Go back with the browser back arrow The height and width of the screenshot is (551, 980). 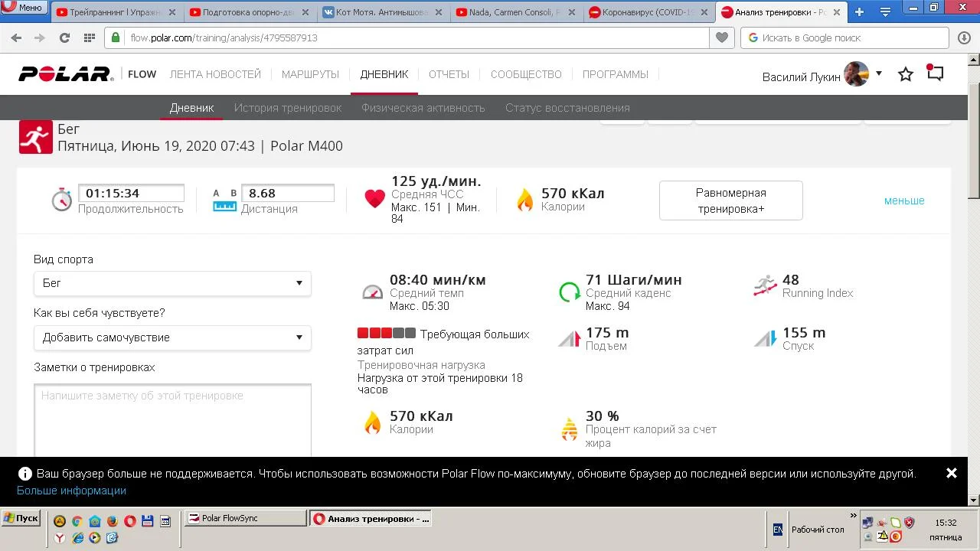(16, 37)
